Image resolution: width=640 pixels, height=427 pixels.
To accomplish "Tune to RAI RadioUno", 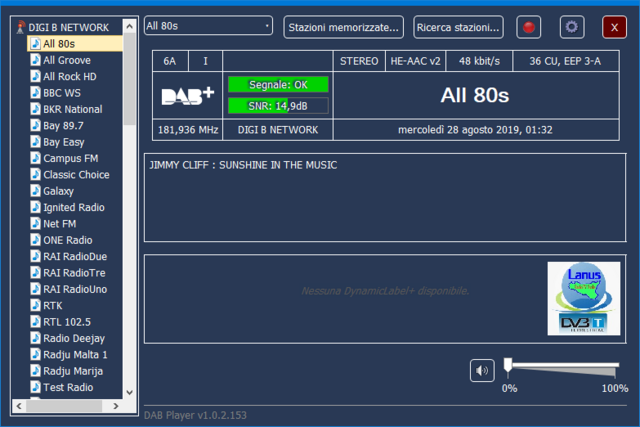I will coord(75,289).
